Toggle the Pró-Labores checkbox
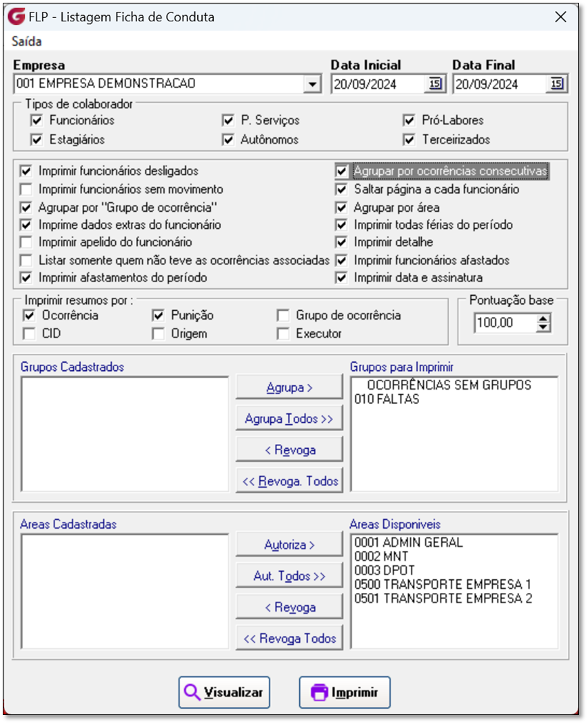The image size is (588, 724). click(x=409, y=121)
